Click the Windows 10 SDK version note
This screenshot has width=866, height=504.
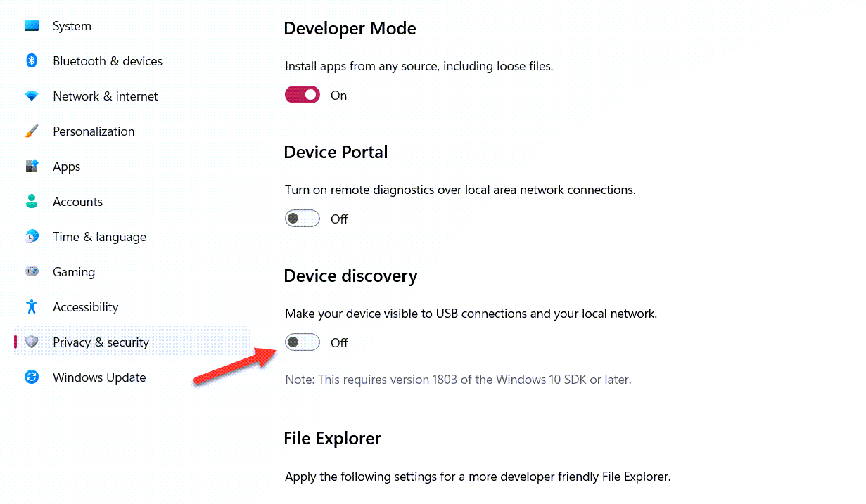point(458,380)
